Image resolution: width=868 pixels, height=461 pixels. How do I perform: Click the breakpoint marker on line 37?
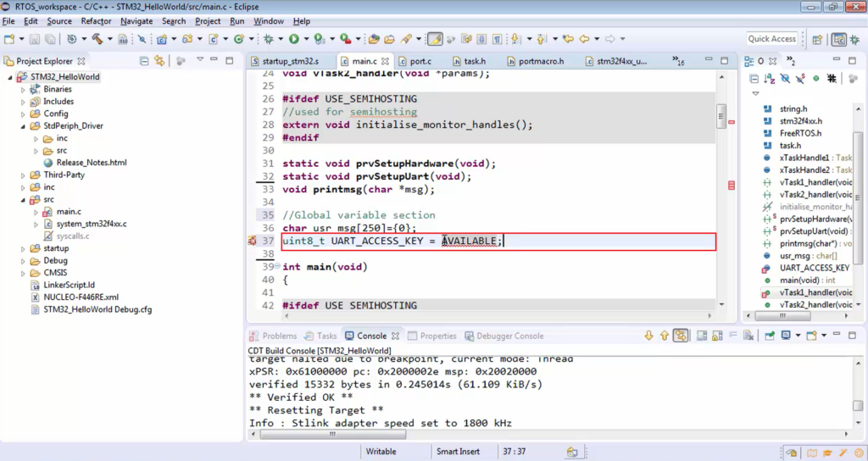(x=252, y=242)
